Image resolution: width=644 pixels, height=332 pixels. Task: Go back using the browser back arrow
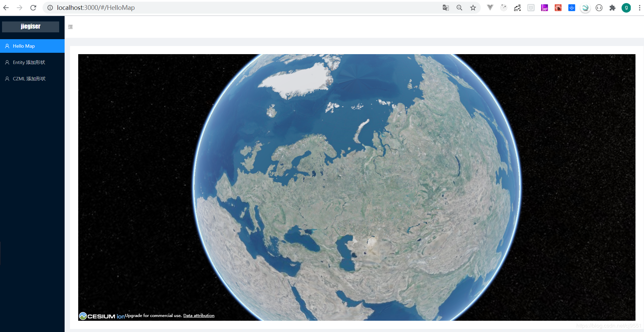pyautogui.click(x=6, y=7)
